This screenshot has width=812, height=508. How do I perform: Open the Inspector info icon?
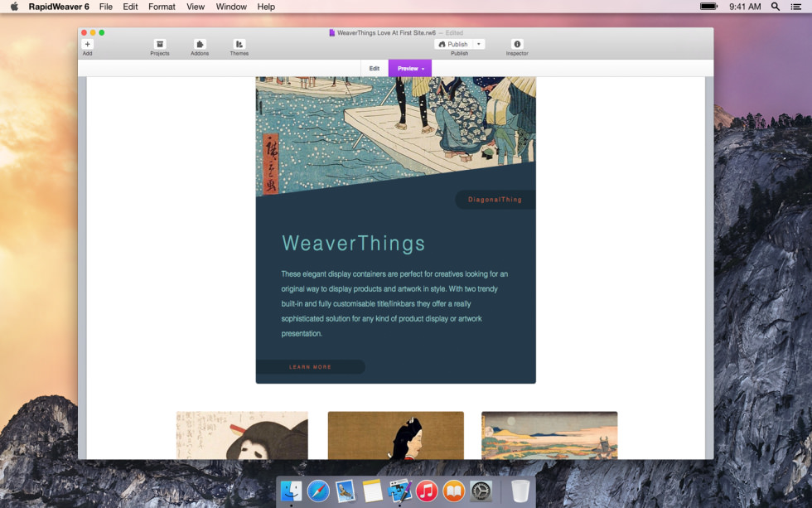coord(517,45)
